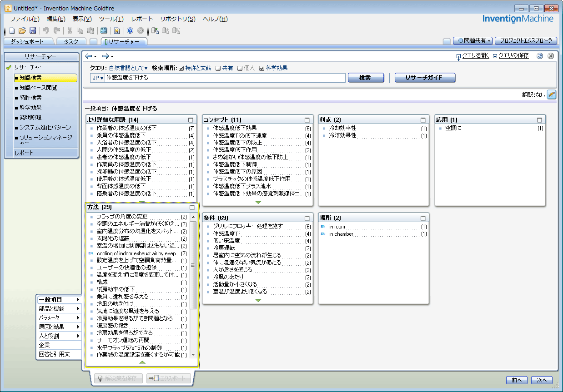Click the grey copyright circle icon
The width and height of the screenshot is (563, 392).
[141, 30]
